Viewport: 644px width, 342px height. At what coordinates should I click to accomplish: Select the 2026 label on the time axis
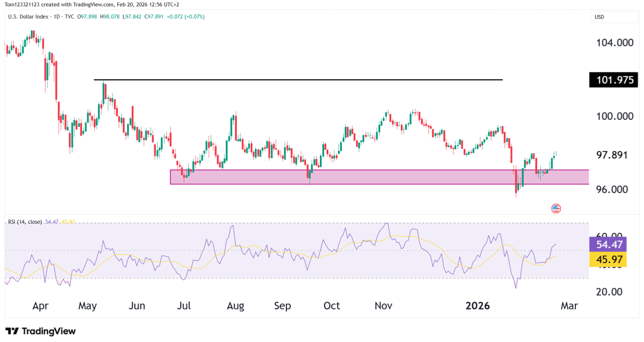point(477,306)
